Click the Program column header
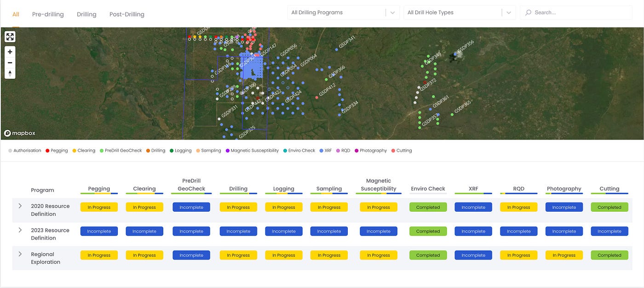The width and height of the screenshot is (644, 288). (42, 190)
